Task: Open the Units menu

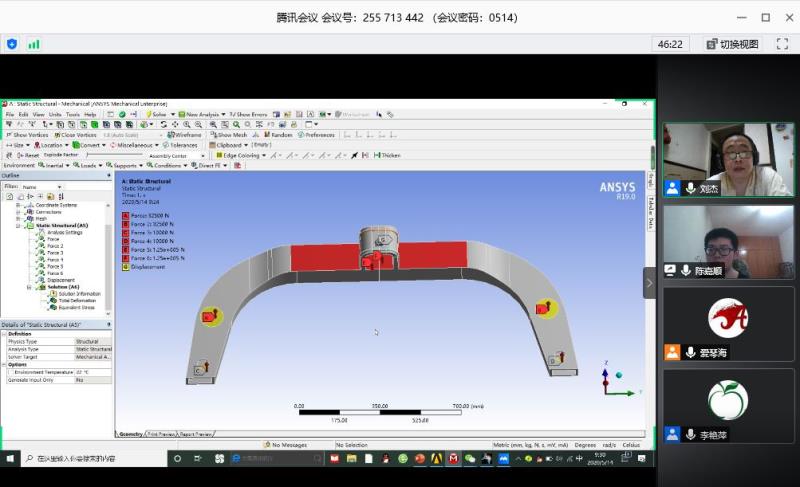Action: pyautogui.click(x=55, y=115)
